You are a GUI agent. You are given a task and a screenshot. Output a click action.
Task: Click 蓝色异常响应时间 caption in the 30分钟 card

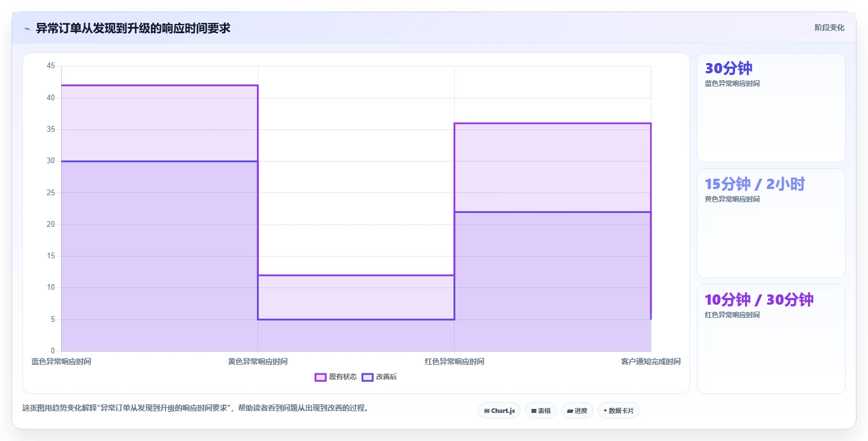tap(732, 84)
